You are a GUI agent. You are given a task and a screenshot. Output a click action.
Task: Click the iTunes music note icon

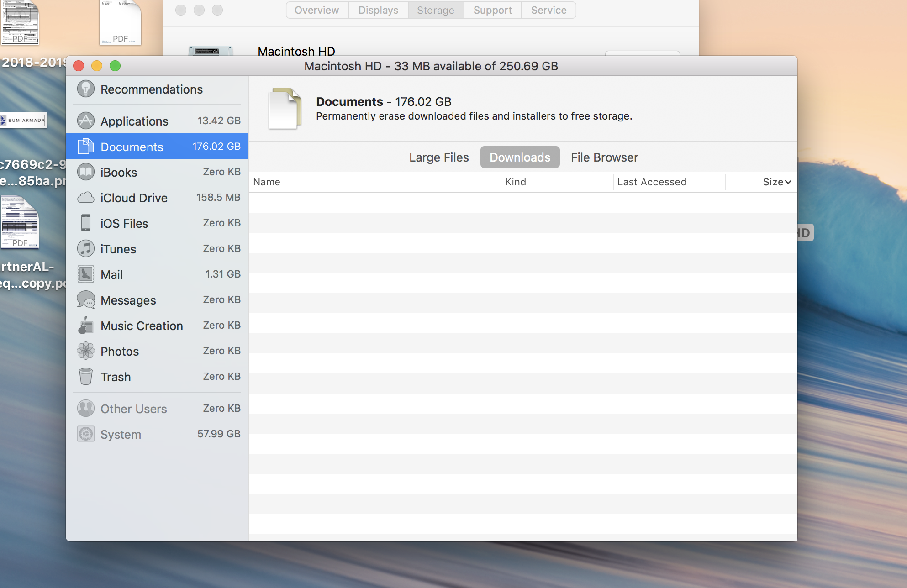(x=86, y=249)
